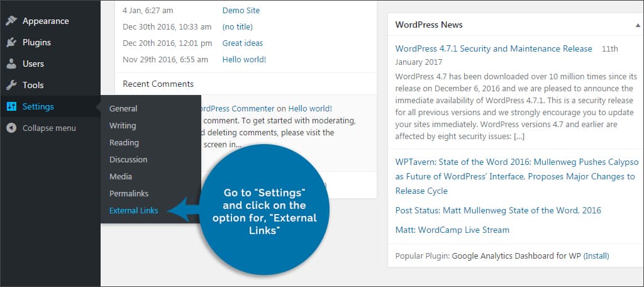644x287 pixels.
Task: Click the '4 Jan, 6:27 am' date
Action: tap(147, 10)
